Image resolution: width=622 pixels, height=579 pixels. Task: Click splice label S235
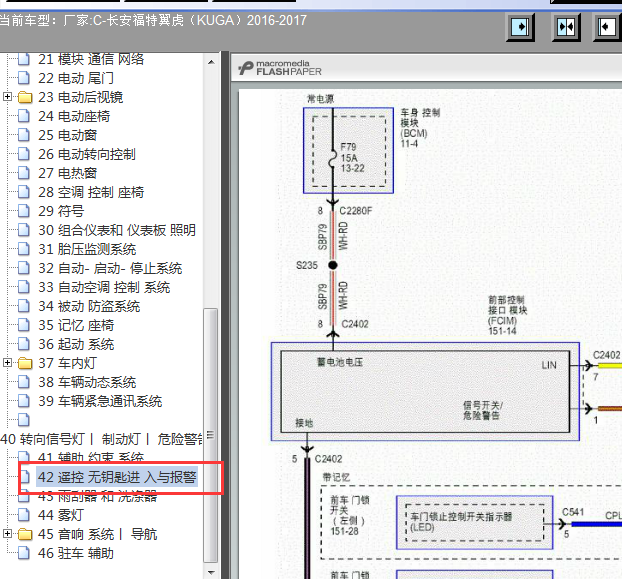pos(307,265)
